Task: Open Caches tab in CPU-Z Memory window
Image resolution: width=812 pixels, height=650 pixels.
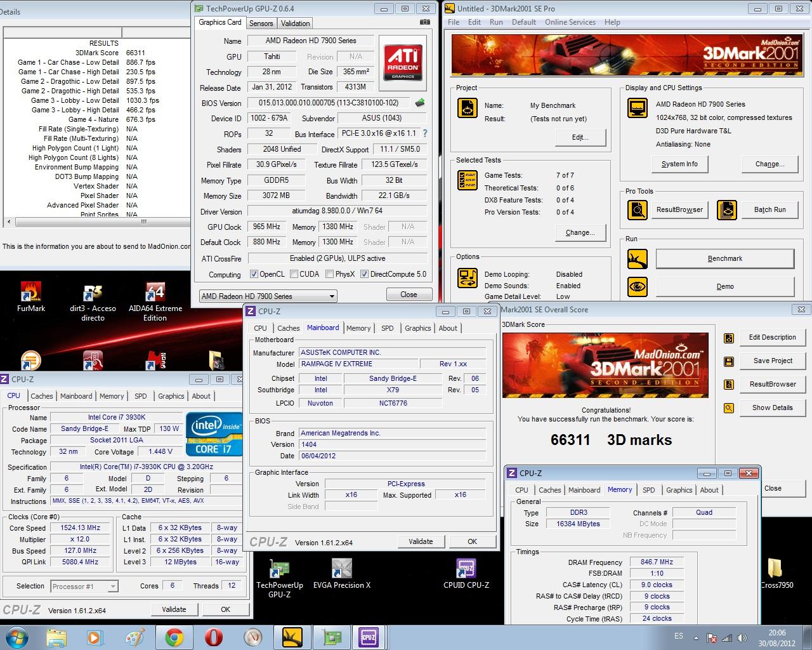Action: point(549,490)
